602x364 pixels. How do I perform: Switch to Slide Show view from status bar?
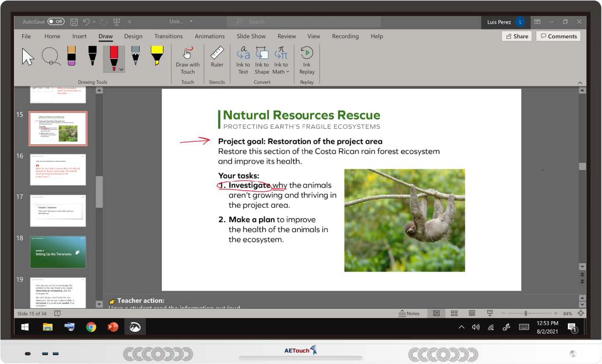click(x=489, y=313)
